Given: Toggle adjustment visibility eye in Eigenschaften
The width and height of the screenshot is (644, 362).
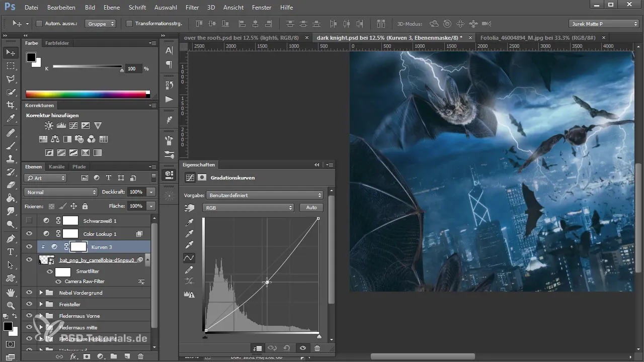Looking at the screenshot, I should coord(303,348).
